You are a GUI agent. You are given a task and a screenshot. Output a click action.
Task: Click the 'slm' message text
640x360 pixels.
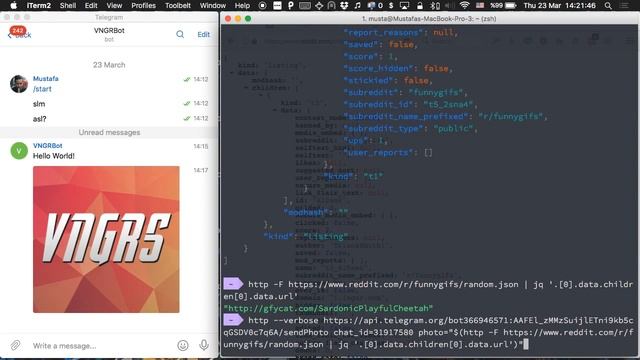click(39, 104)
